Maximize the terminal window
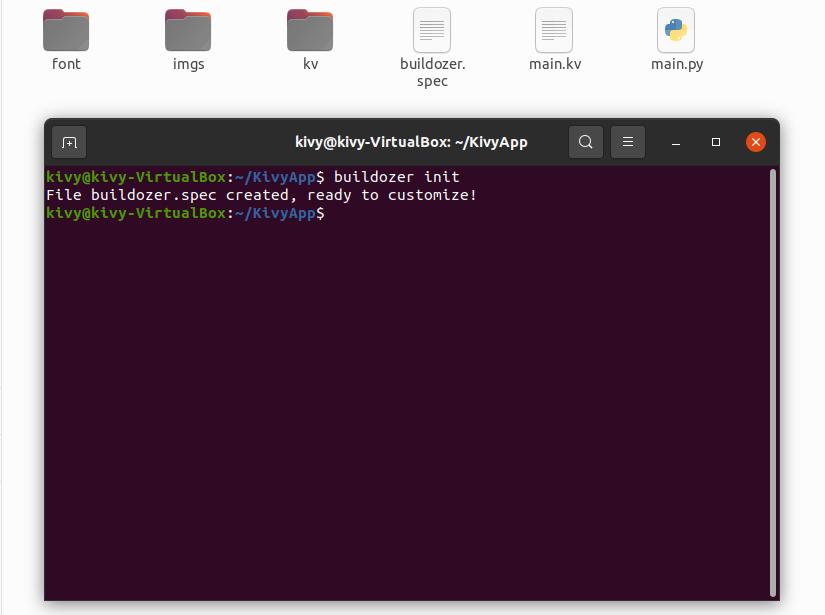 [x=715, y=143]
